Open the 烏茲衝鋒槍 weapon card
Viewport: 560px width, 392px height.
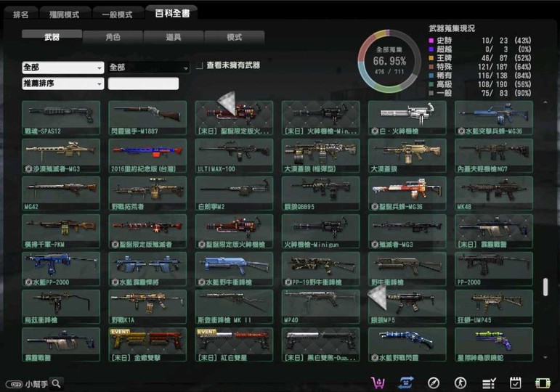click(61, 307)
